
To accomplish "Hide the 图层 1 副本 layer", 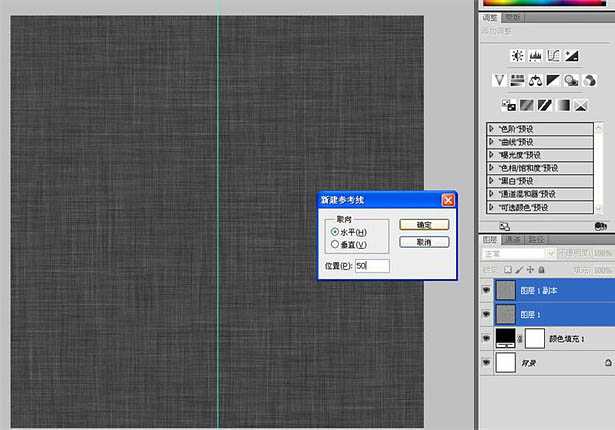I will pyautogui.click(x=486, y=289).
